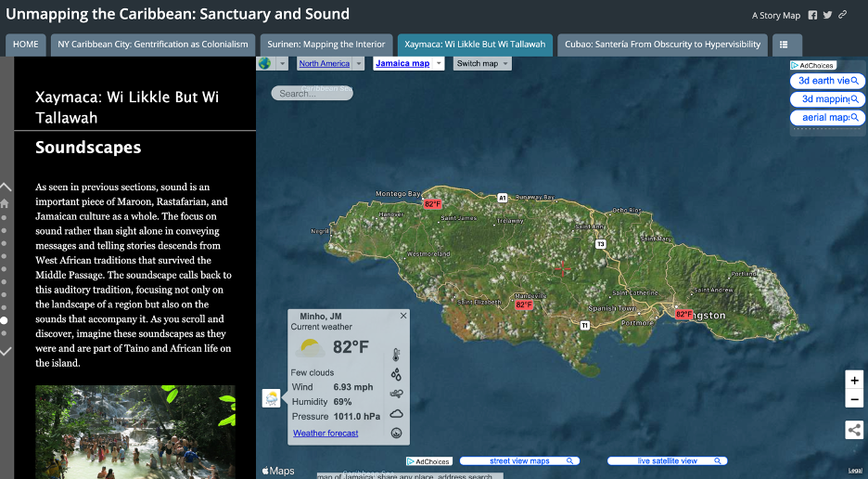868x479 pixels.
Task: Open NY Caribbean City: Gentrification tab
Action: 153,45
